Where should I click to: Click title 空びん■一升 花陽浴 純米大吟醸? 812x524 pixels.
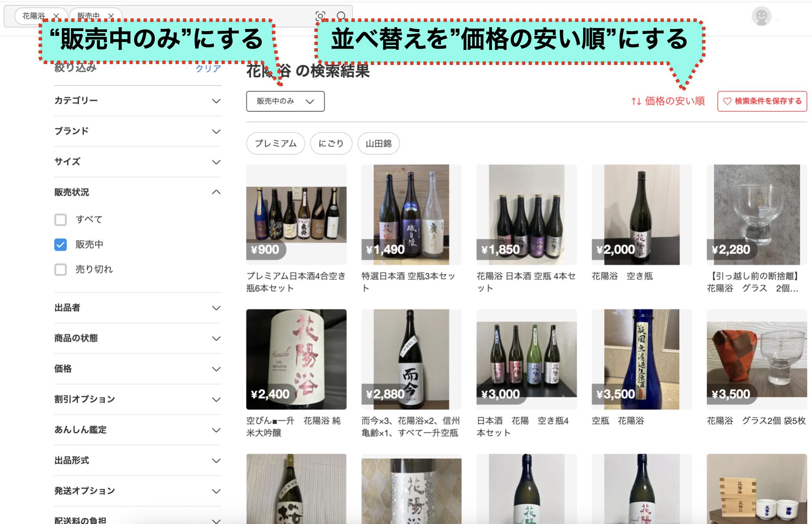(293, 427)
